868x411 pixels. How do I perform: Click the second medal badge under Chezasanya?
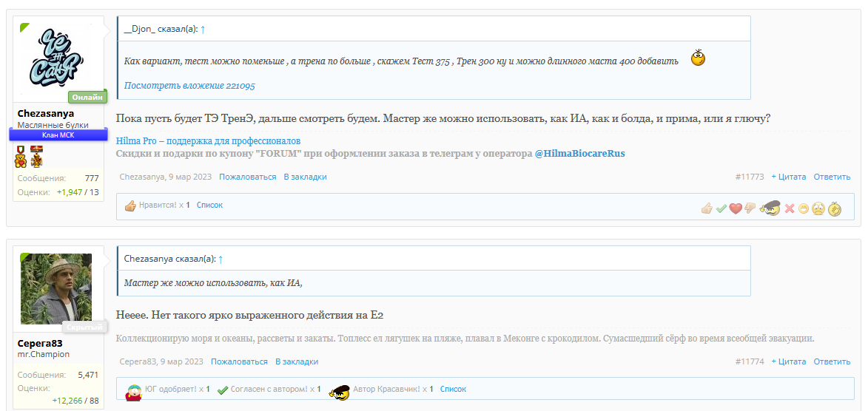pyautogui.click(x=36, y=157)
